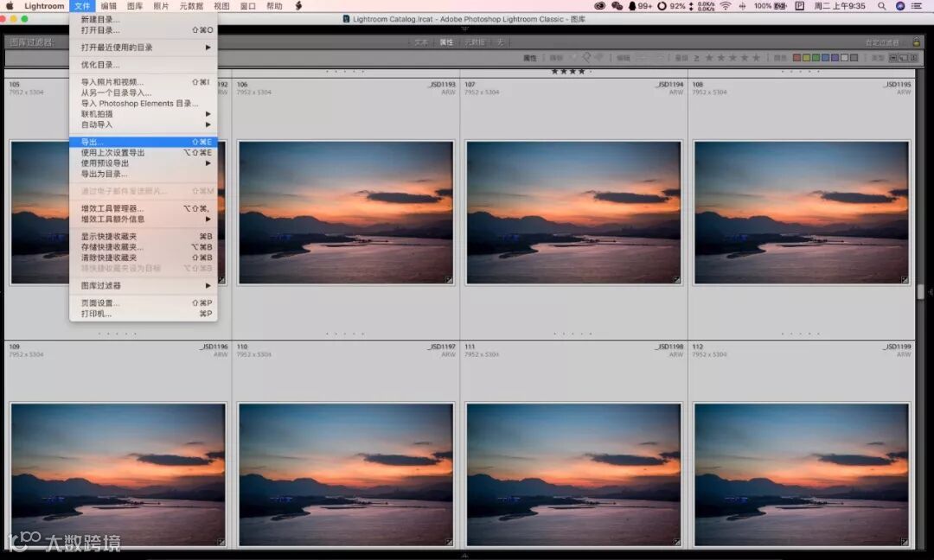The height and width of the screenshot is (560, 934).
Task: Click the Wi-Fi status icon
Action: point(725,6)
